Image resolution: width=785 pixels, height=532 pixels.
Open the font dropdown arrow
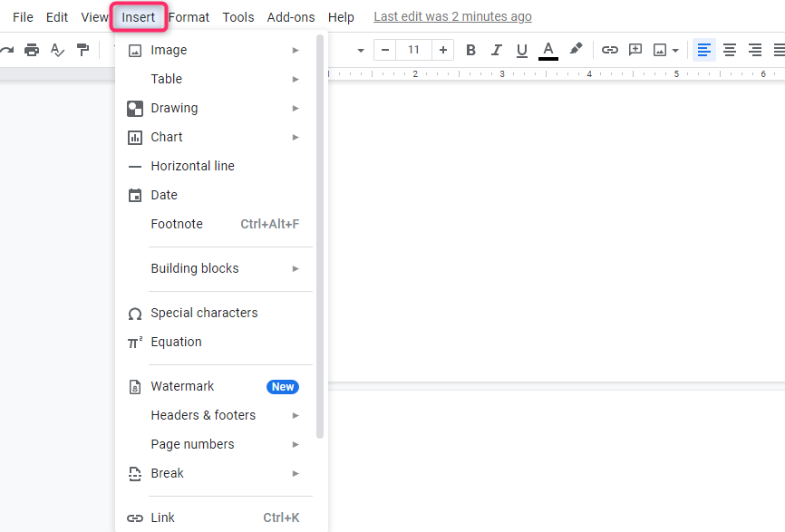[x=361, y=51]
